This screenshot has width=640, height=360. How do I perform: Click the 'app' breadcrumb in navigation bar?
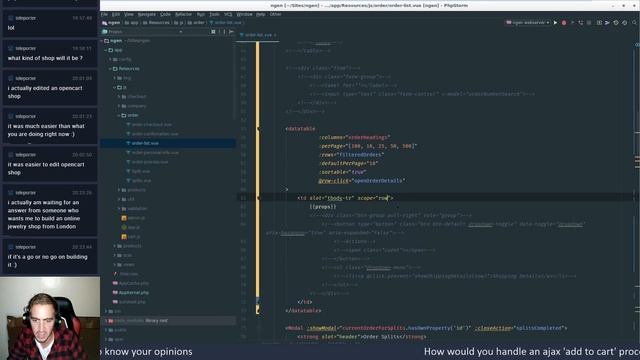click(132, 23)
